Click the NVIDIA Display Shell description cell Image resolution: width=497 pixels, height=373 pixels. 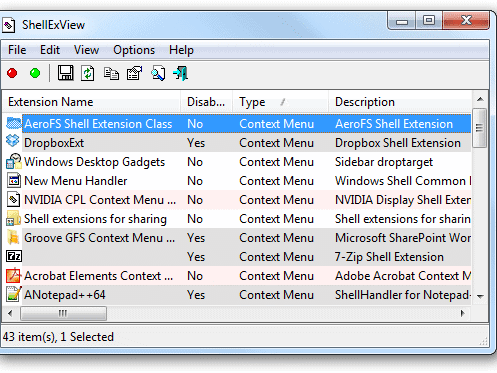pyautogui.click(x=403, y=200)
